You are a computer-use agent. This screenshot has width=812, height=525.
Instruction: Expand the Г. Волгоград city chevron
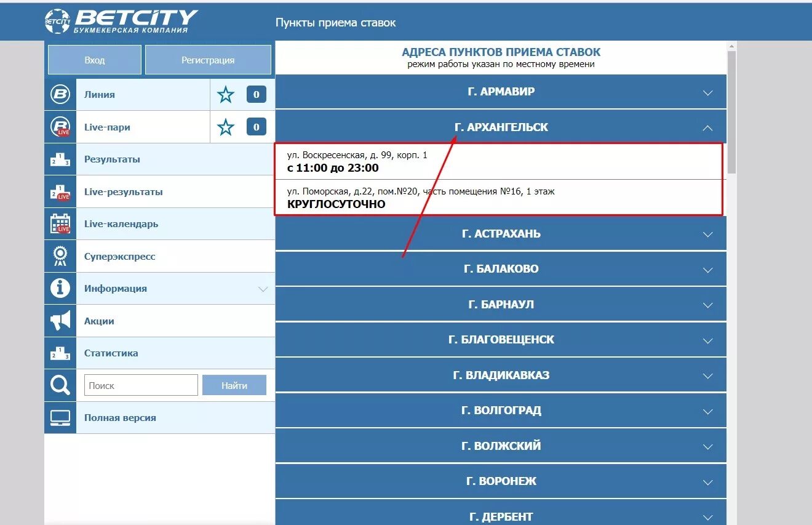pyautogui.click(x=707, y=412)
